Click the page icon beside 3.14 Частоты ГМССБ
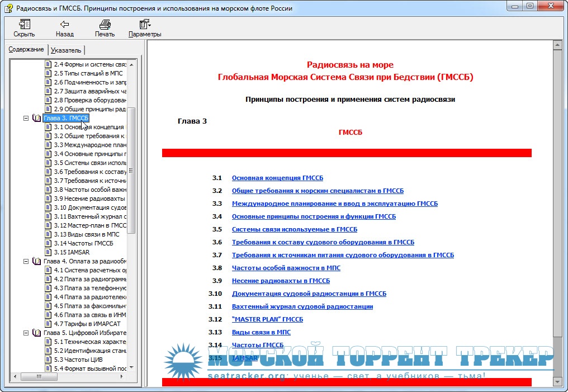Image resolution: width=568 pixels, height=392 pixels. [x=48, y=243]
